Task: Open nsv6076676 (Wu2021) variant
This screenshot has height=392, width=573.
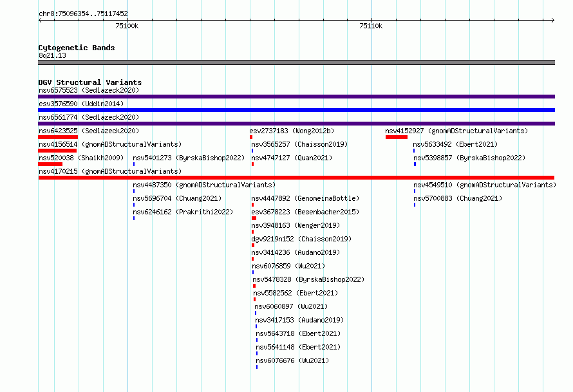Action: point(293,360)
